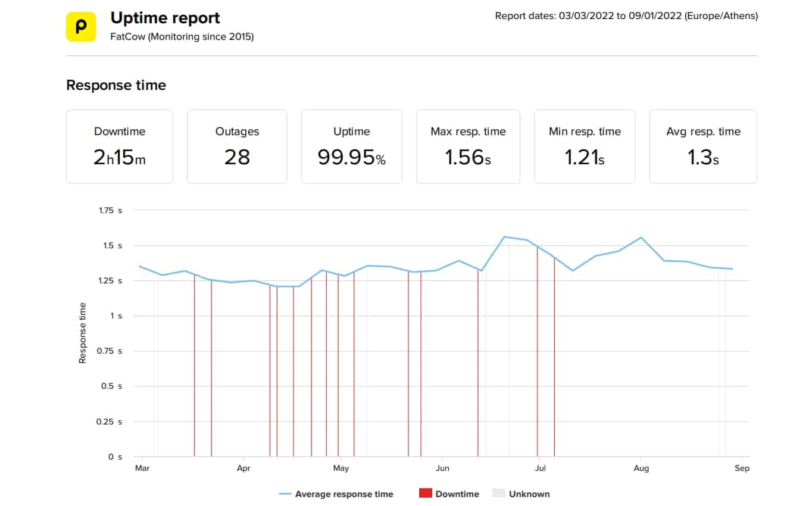
Task: Click the 1.75 s y-axis label
Action: point(110,210)
